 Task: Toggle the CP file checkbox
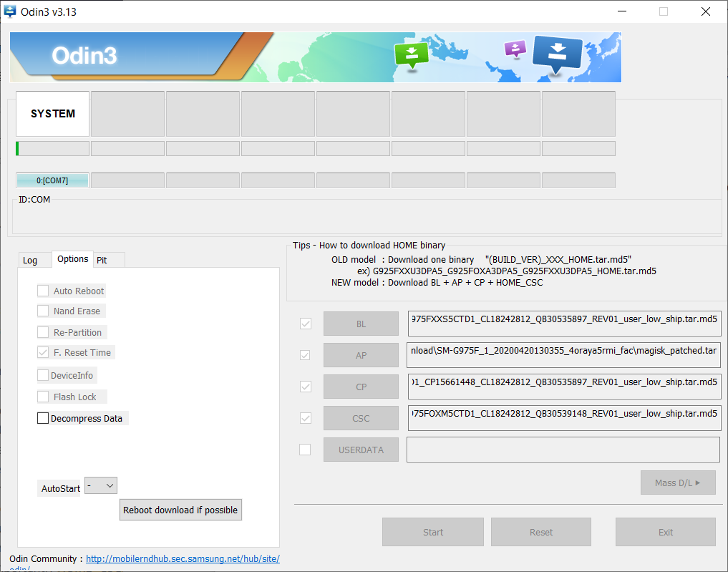[306, 387]
